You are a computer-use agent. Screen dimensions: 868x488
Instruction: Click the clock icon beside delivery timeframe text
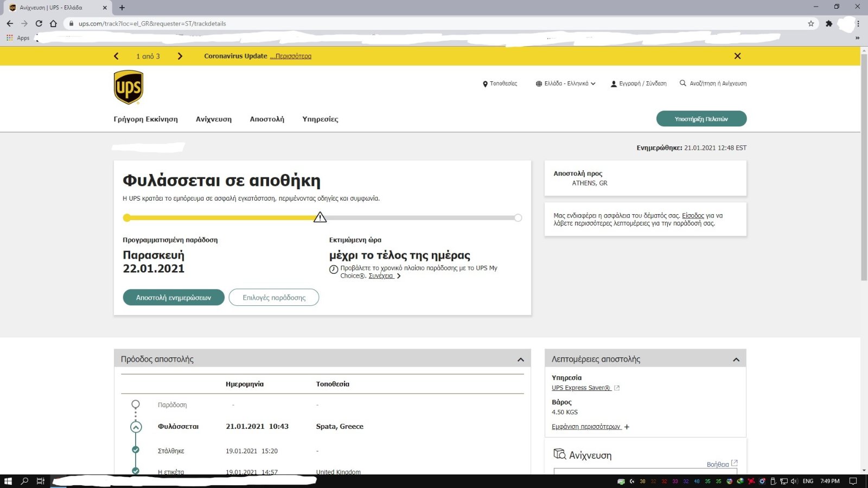pos(334,269)
